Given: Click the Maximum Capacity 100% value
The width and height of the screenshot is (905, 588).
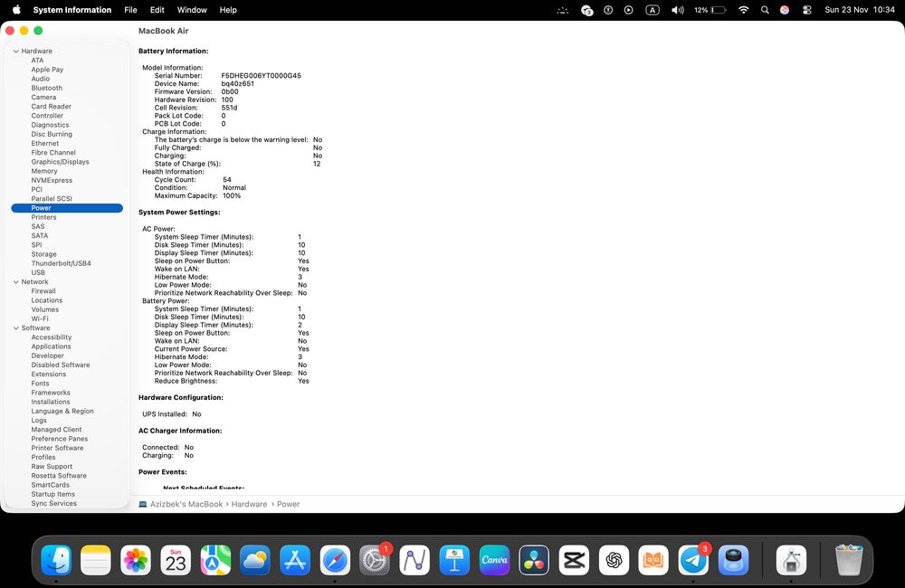Looking at the screenshot, I should pyautogui.click(x=232, y=196).
